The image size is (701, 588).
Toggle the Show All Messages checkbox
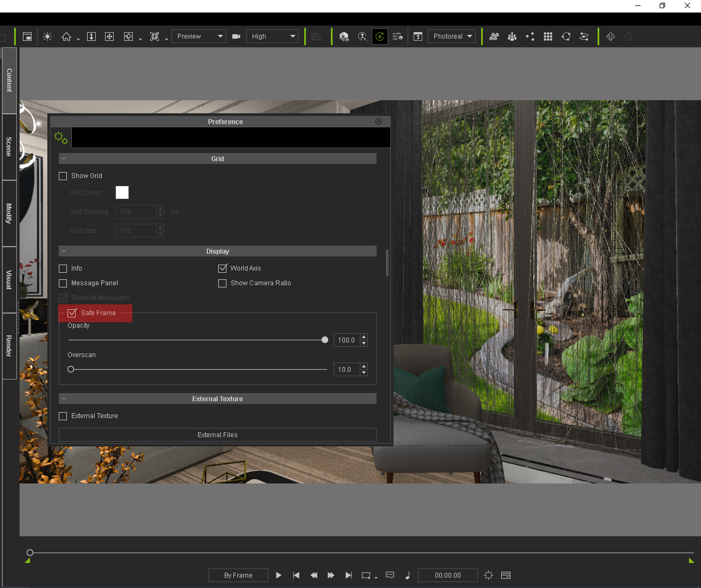coord(63,298)
